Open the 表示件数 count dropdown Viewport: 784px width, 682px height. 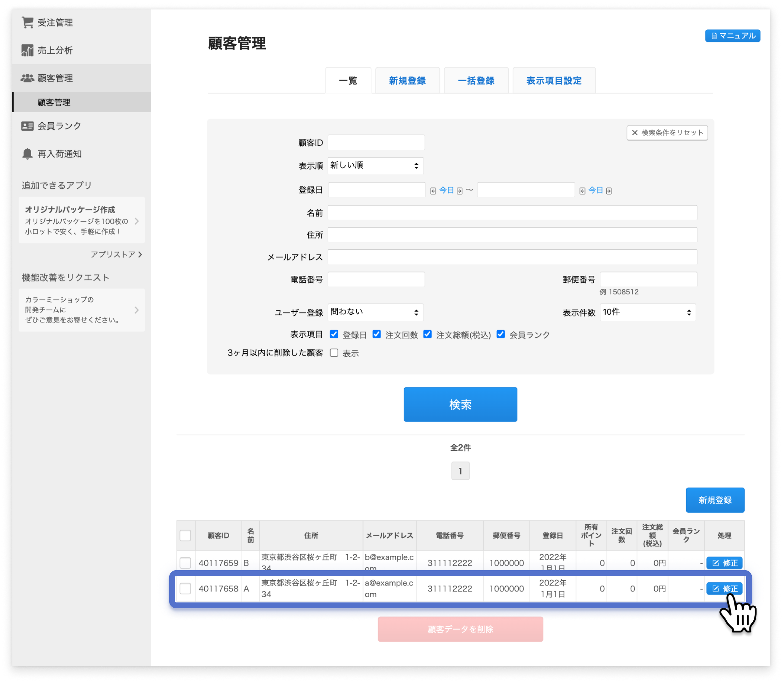(x=648, y=312)
